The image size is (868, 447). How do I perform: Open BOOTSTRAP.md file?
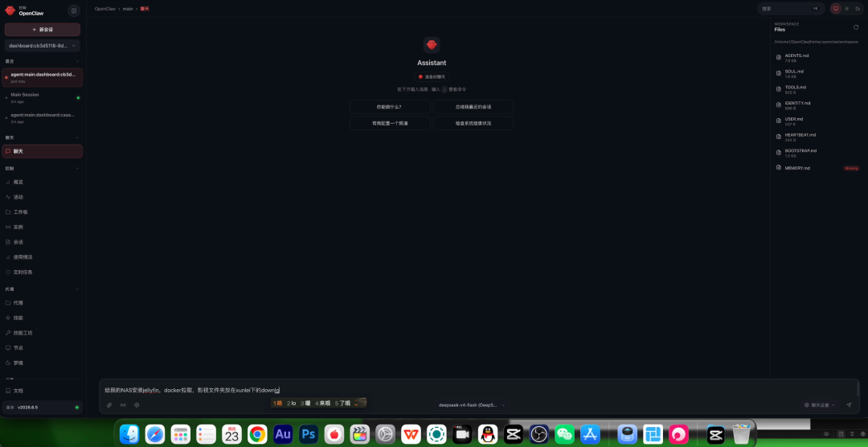point(817,152)
